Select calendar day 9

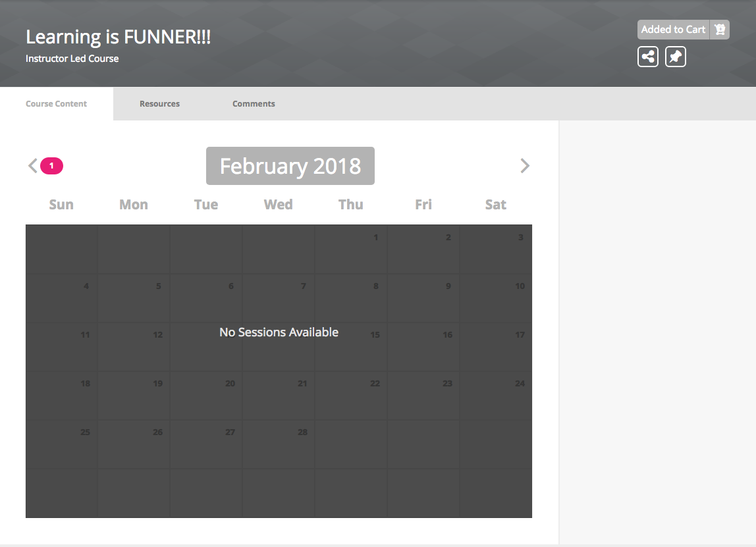tap(423, 298)
